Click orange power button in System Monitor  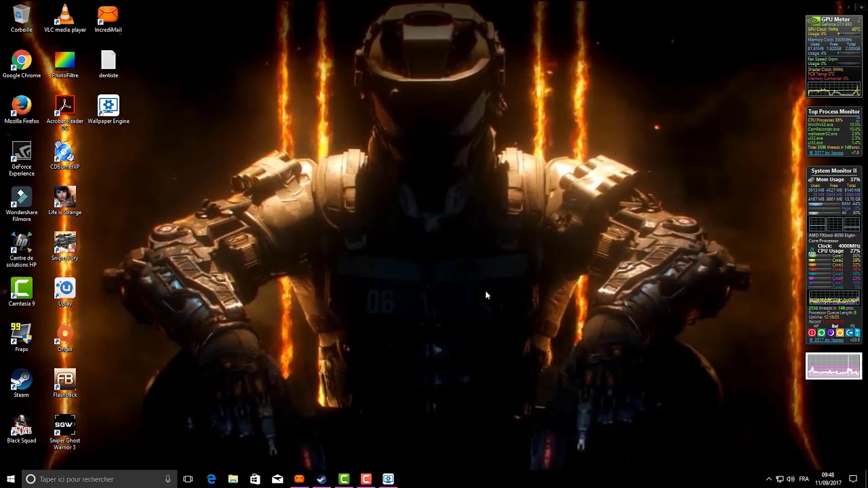[840, 333]
